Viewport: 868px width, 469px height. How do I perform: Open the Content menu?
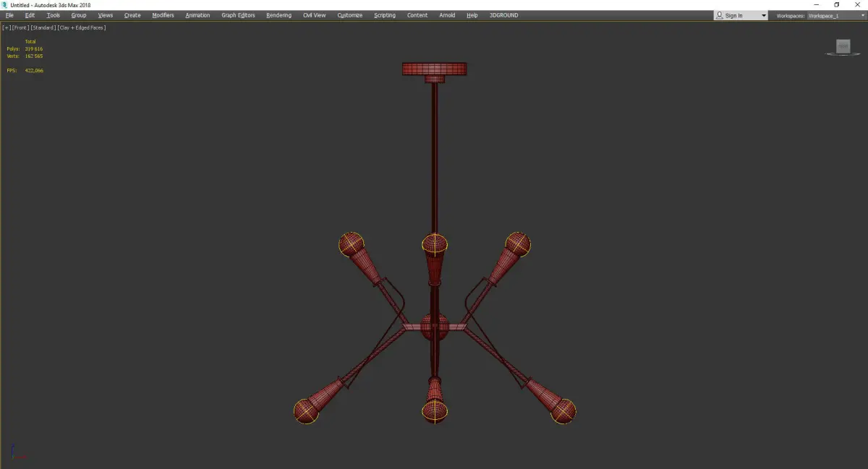click(x=417, y=15)
